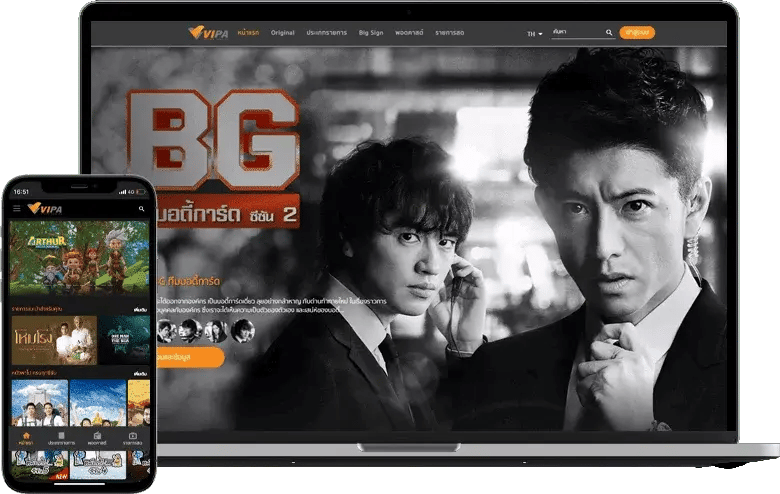Open the Original menu item
The width and height of the screenshot is (780, 494).
283,32
